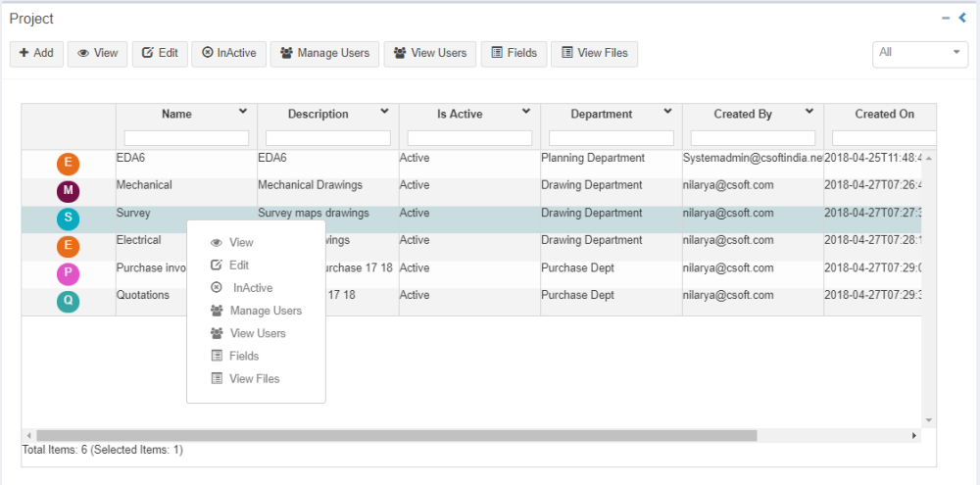The image size is (980, 485).
Task: Click the Add toolbar button
Action: (37, 53)
